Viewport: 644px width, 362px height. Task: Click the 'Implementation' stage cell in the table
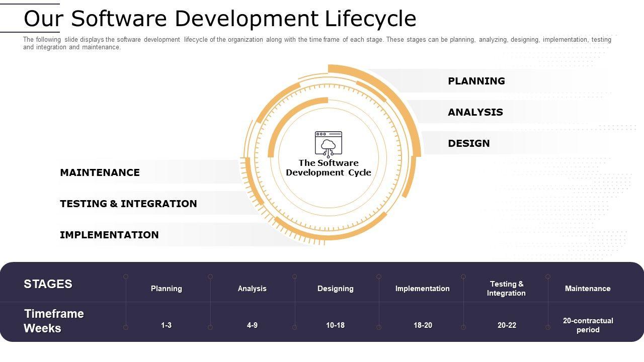point(422,289)
